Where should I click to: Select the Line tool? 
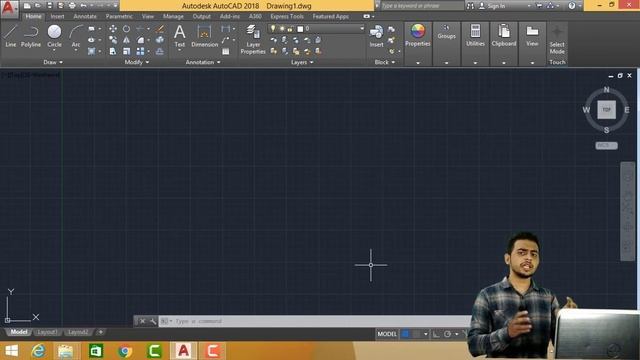[11, 36]
